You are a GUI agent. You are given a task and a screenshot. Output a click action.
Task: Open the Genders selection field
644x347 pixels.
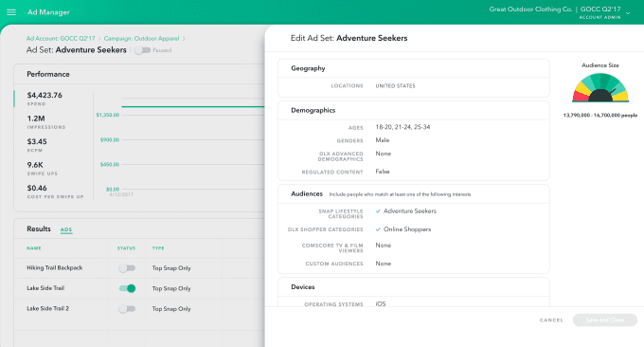(x=382, y=140)
